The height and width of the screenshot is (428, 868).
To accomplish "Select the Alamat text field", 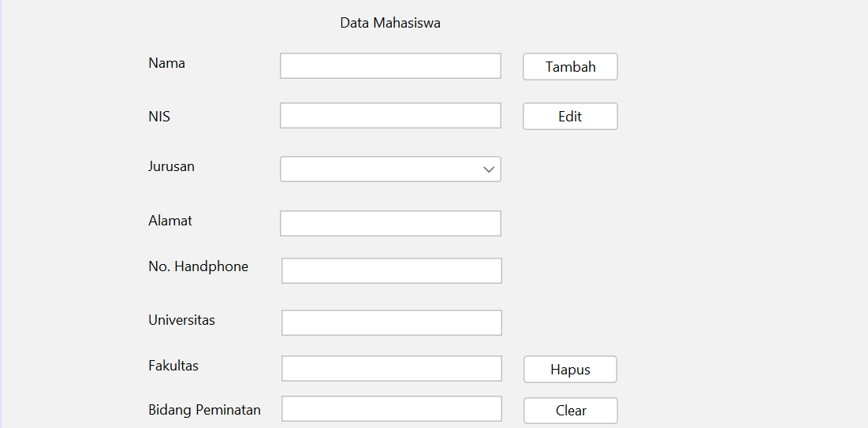I will (390, 223).
